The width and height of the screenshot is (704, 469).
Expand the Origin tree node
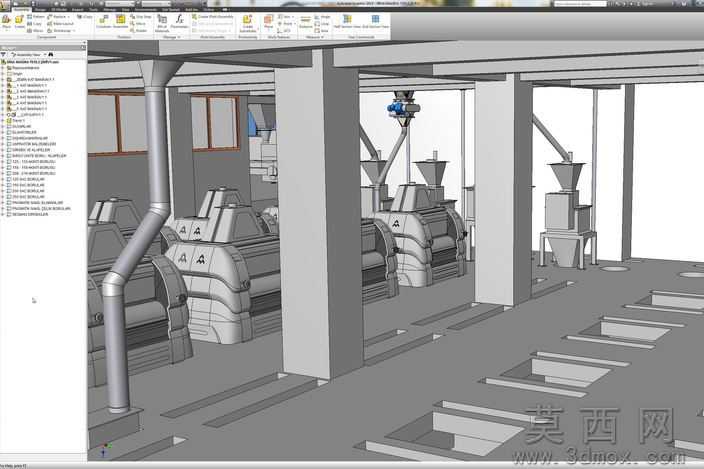click(3, 74)
